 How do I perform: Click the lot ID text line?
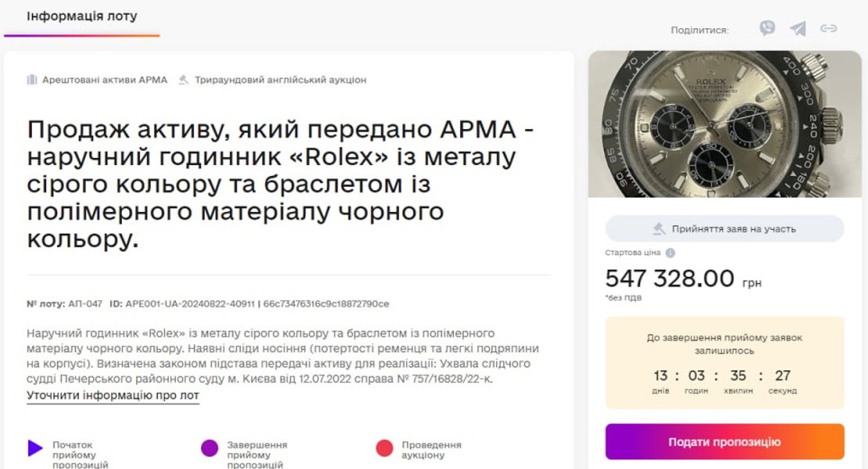208,303
